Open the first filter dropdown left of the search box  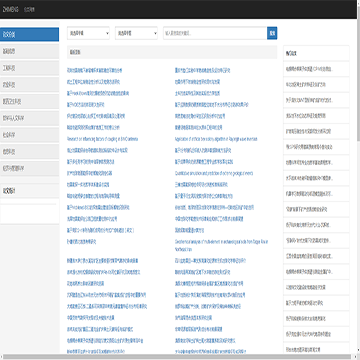(88, 33)
